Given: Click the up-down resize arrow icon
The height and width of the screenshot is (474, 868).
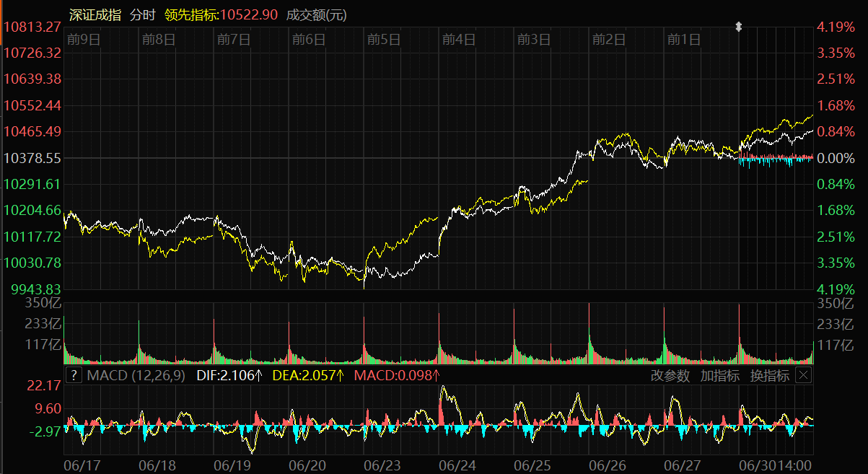Looking at the screenshot, I should click(738, 27).
